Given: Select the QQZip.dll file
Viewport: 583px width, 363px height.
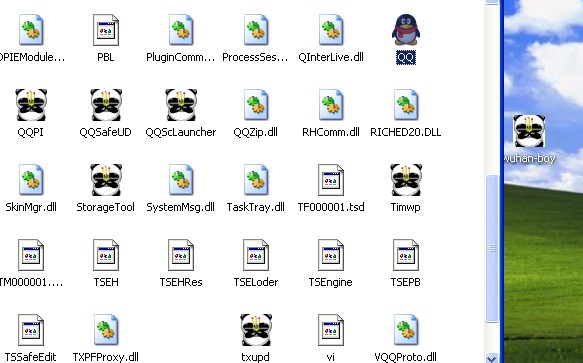Looking at the screenshot, I should coord(256,105).
